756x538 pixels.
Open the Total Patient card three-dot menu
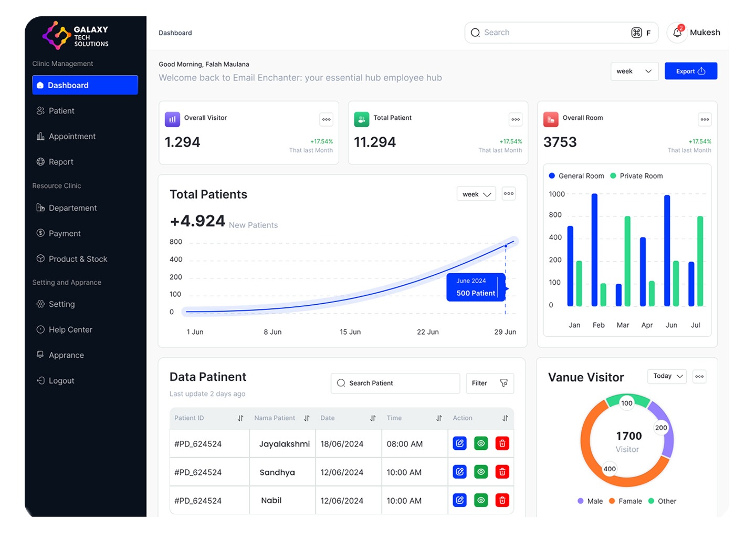[516, 120]
